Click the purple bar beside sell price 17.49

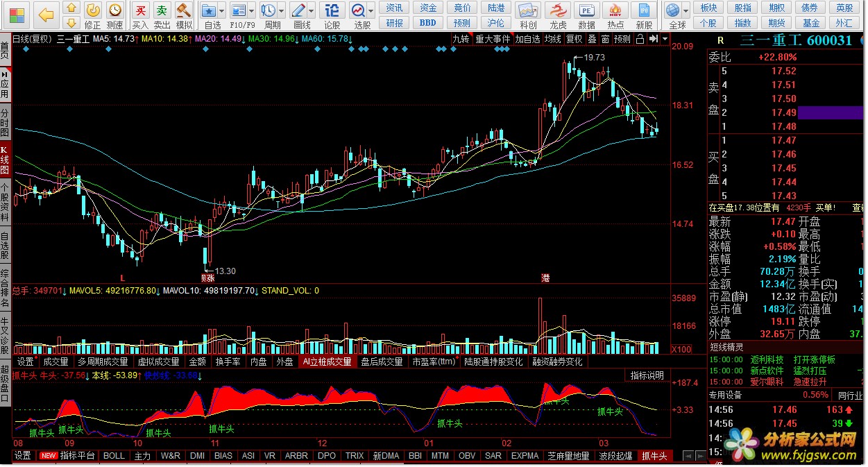831,112
